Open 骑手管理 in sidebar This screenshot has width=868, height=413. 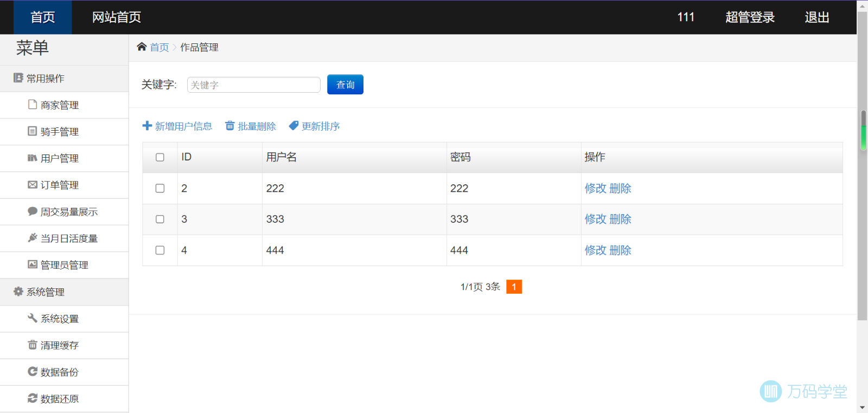pyautogui.click(x=64, y=132)
